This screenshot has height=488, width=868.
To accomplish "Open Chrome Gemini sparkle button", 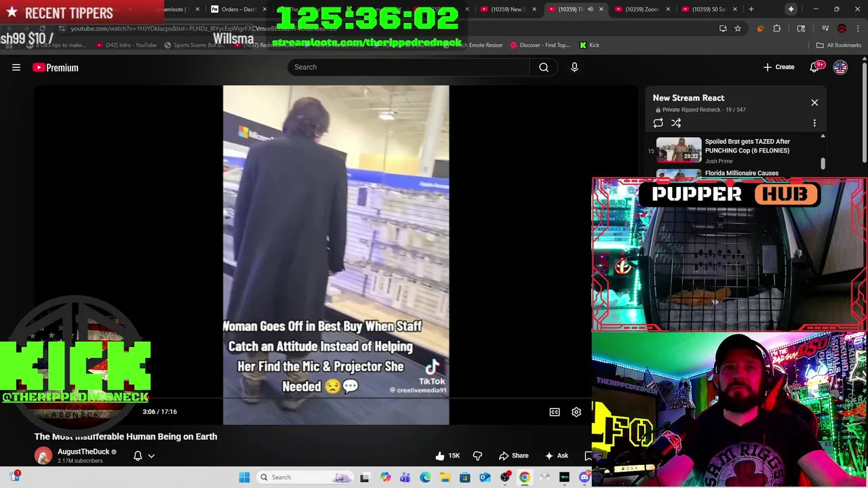I will [791, 9].
